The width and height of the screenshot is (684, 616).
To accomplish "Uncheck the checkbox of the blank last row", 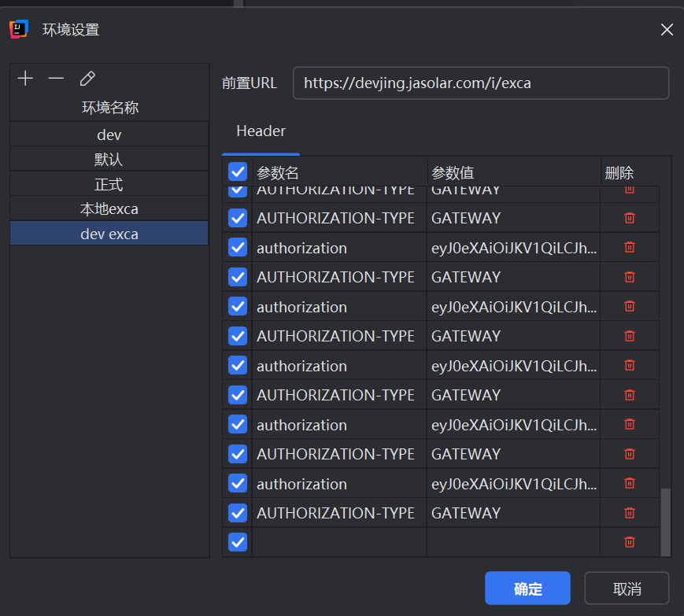I will [238, 542].
